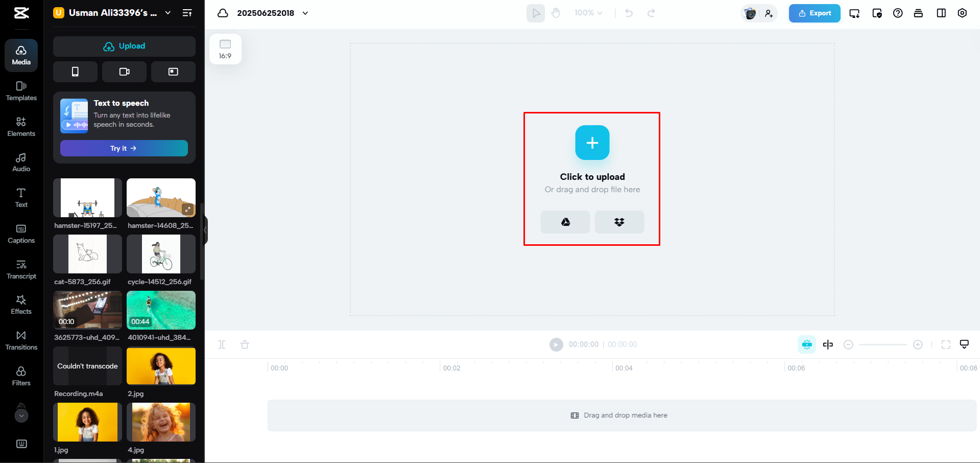This screenshot has height=463, width=980.
Task: Click Export to export the project
Action: click(x=814, y=13)
